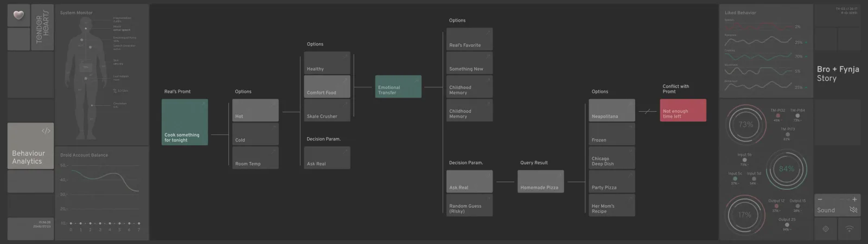The image size is (868, 244).
Task: Click the Cook something for tonight prompt
Action: tap(184, 122)
